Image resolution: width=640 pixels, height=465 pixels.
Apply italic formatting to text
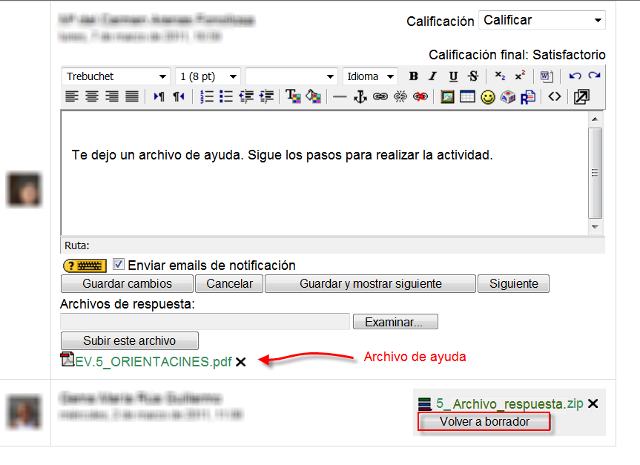tap(433, 77)
